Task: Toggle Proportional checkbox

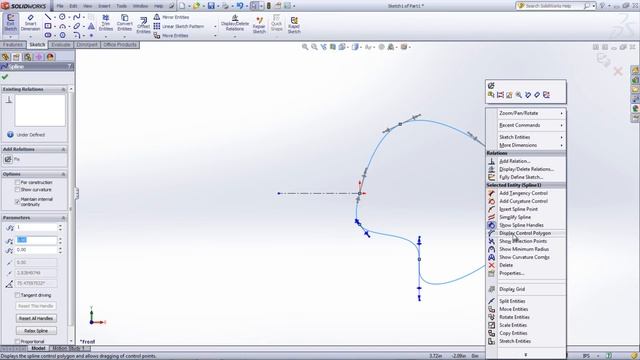Action: pos(18,341)
